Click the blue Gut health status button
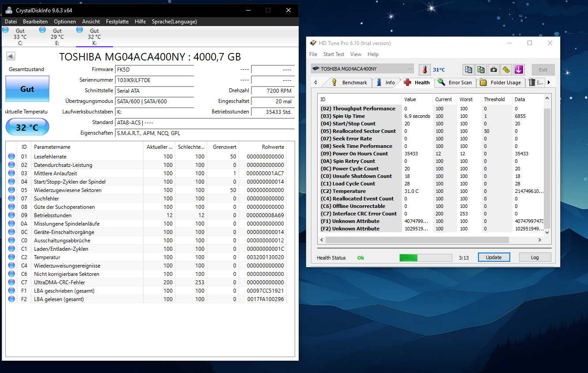The image size is (588, 373). click(27, 89)
